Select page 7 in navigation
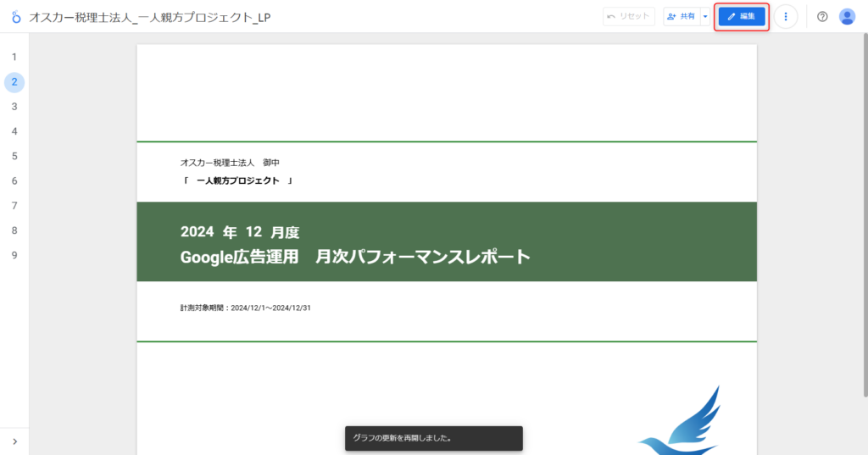 [14, 205]
